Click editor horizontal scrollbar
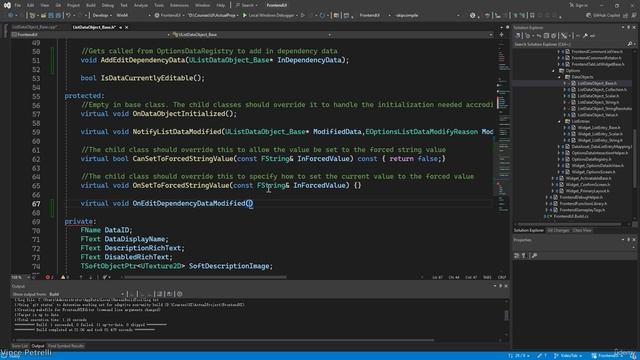 [205, 277]
